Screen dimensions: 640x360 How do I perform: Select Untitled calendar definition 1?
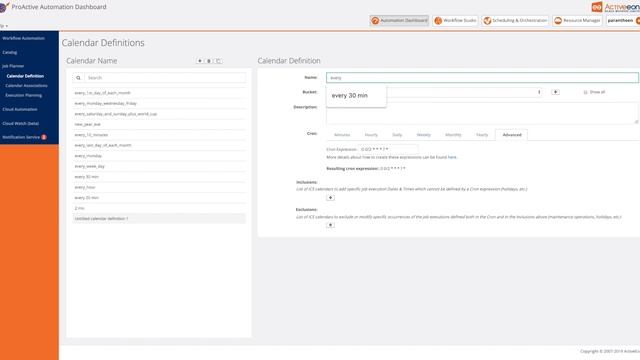tap(159, 218)
